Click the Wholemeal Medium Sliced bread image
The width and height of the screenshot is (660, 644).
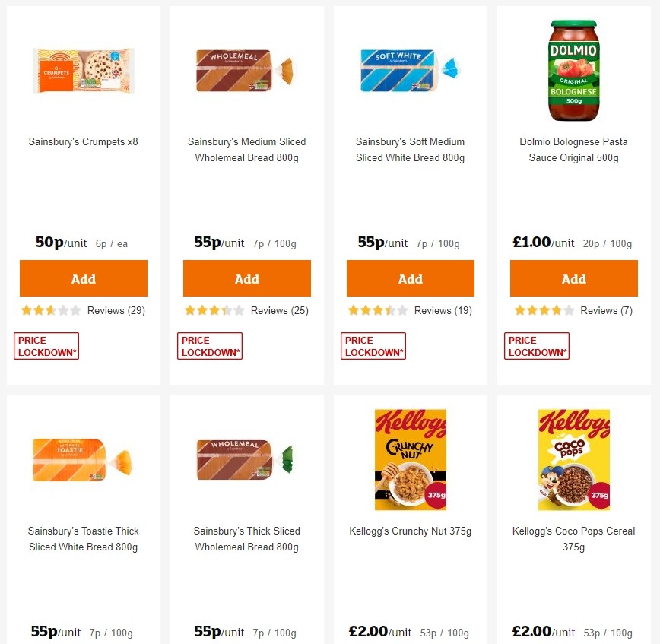(246, 70)
